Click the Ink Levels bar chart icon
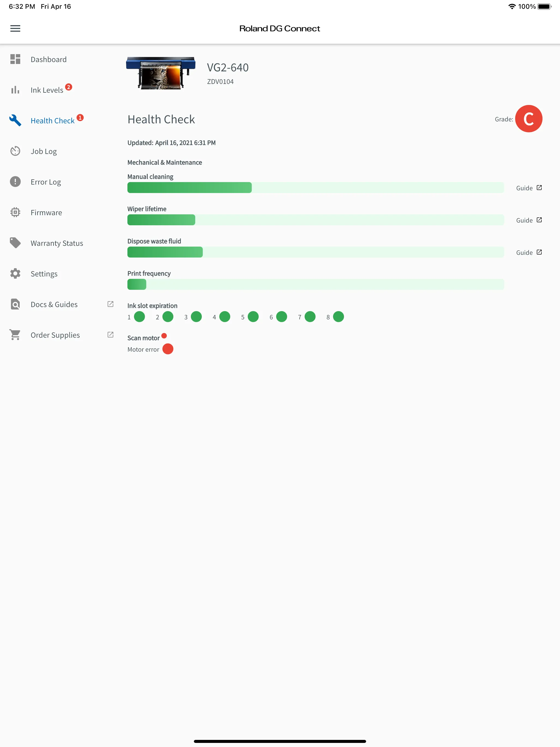Image resolution: width=560 pixels, height=747 pixels. coord(15,90)
